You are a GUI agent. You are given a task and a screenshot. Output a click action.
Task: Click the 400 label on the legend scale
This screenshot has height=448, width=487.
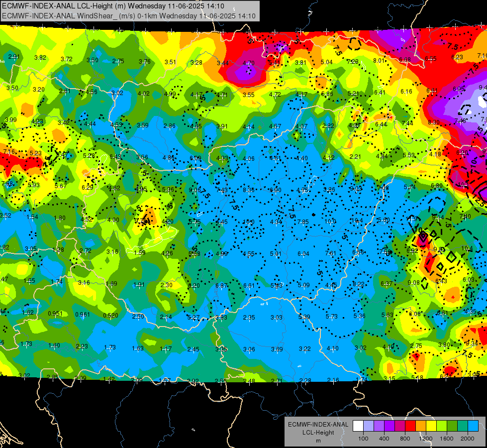(x=384, y=439)
